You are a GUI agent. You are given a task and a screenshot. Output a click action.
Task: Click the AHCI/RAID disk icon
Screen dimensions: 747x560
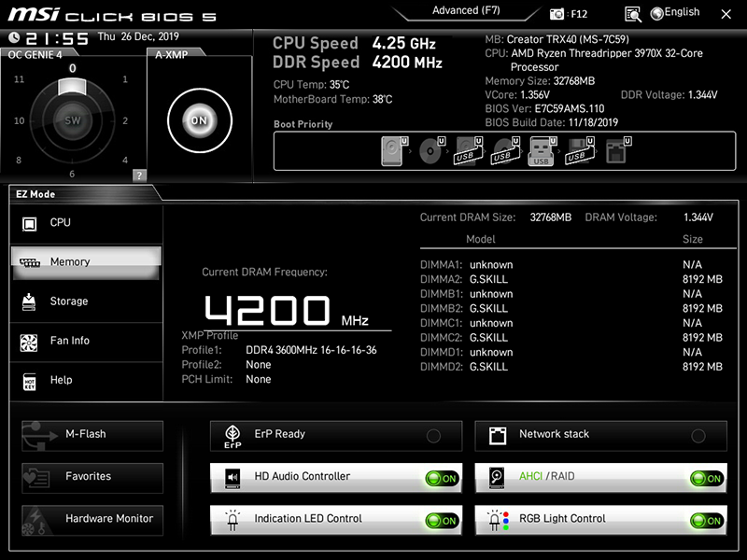pos(497,478)
